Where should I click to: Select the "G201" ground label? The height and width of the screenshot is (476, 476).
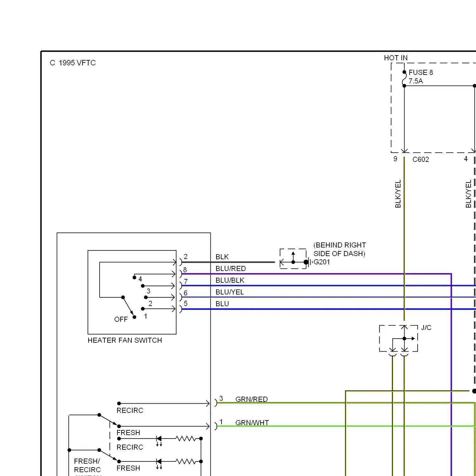pyautogui.click(x=322, y=262)
